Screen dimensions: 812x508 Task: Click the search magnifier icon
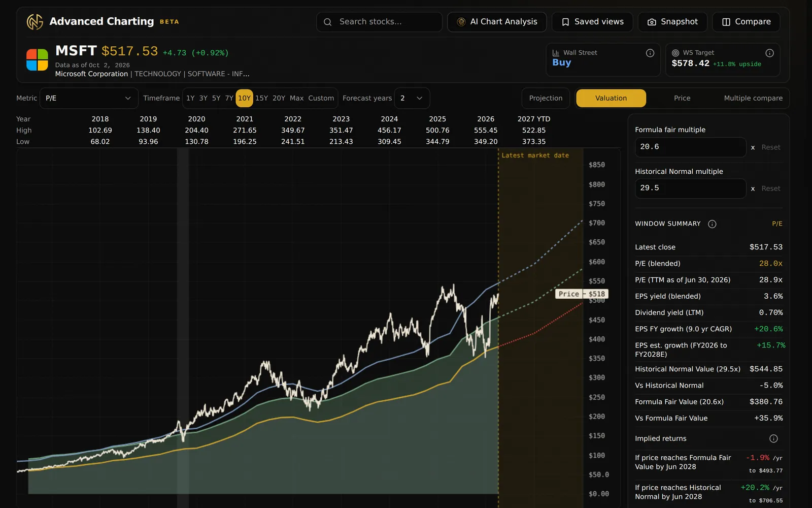click(328, 22)
